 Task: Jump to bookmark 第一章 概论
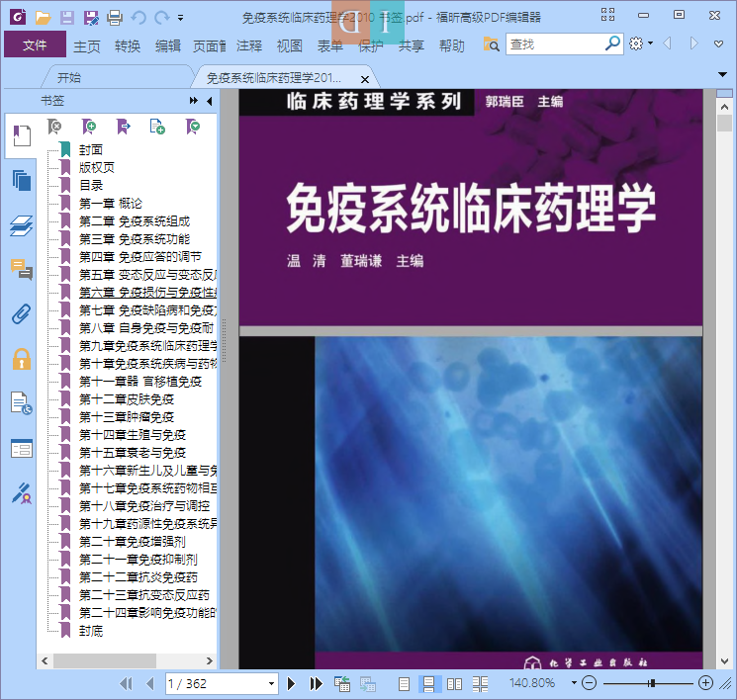[111, 204]
